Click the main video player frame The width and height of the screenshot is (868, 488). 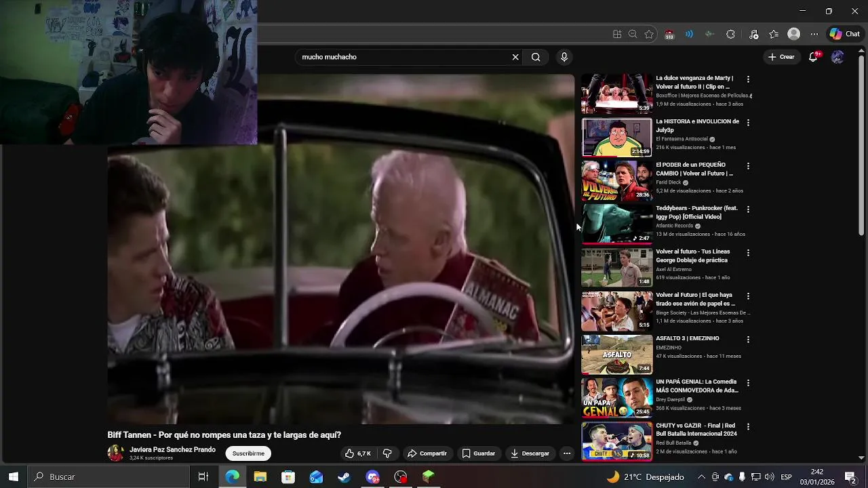pyautogui.click(x=340, y=249)
